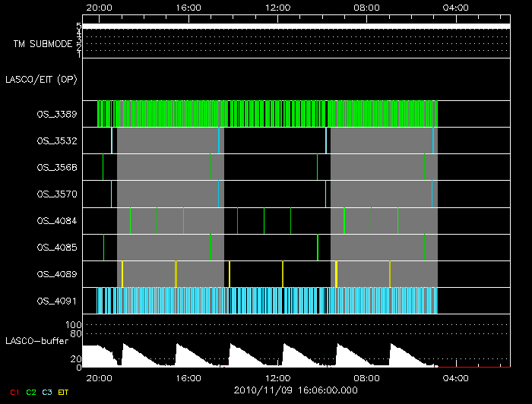The height and width of the screenshot is (404, 532).
Task: Click the 04:00 label on bottom axis
Action: [x=456, y=378]
